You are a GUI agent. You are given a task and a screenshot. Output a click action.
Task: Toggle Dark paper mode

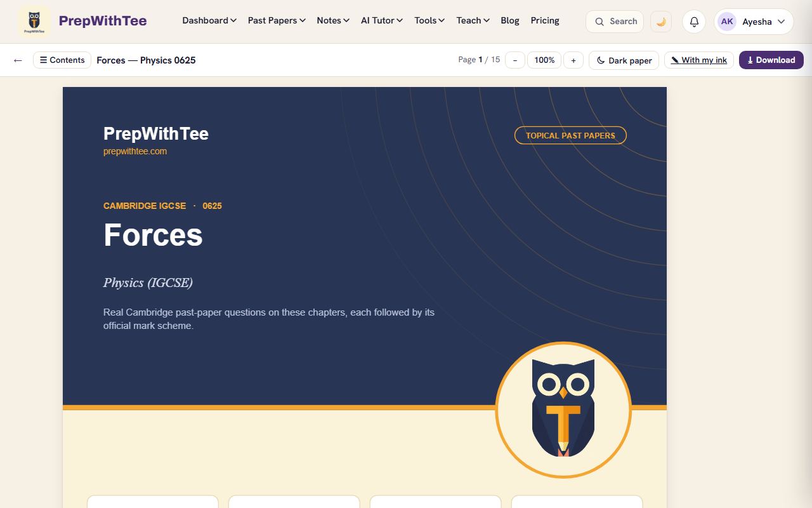624,60
